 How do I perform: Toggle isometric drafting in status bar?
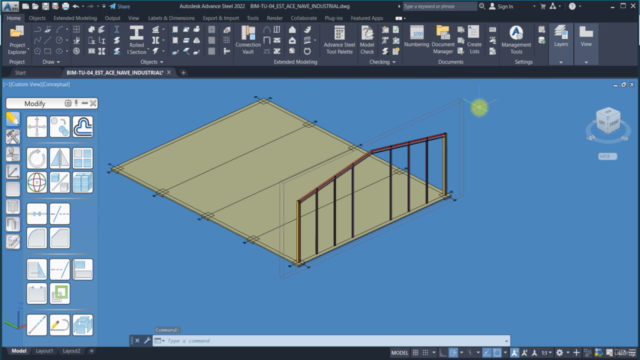pyautogui.click(x=470, y=353)
